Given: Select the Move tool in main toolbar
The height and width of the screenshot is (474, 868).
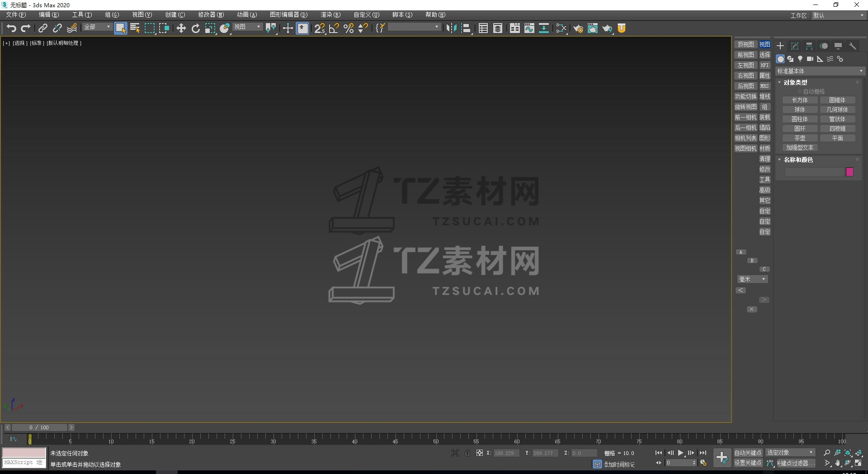Looking at the screenshot, I should coord(181,28).
